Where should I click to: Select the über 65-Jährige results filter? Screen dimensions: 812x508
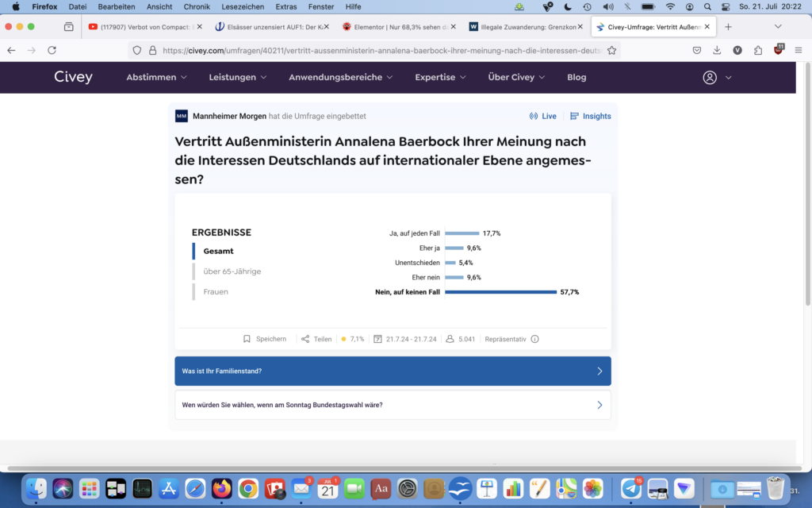pos(232,271)
